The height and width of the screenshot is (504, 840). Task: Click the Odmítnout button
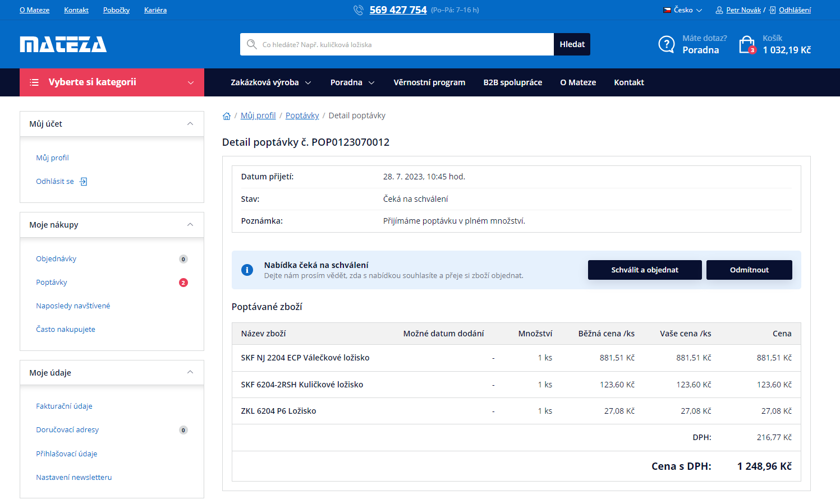click(749, 270)
